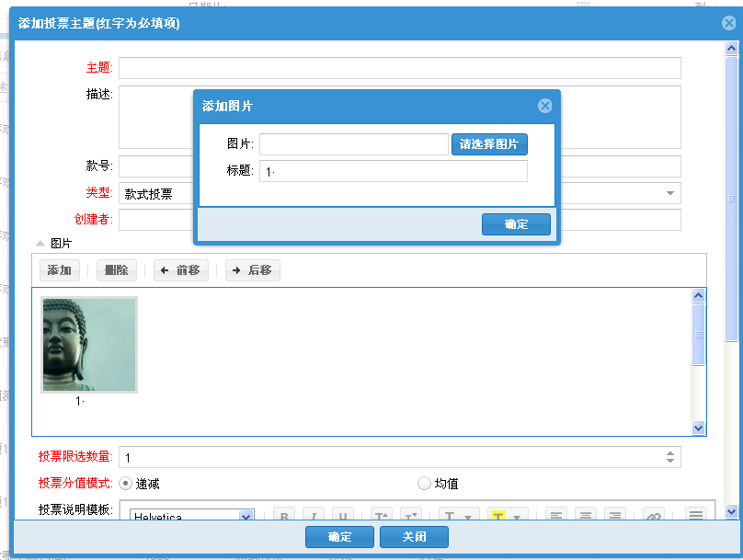
Task: Align text right in editor toolbar
Action: tap(615, 515)
